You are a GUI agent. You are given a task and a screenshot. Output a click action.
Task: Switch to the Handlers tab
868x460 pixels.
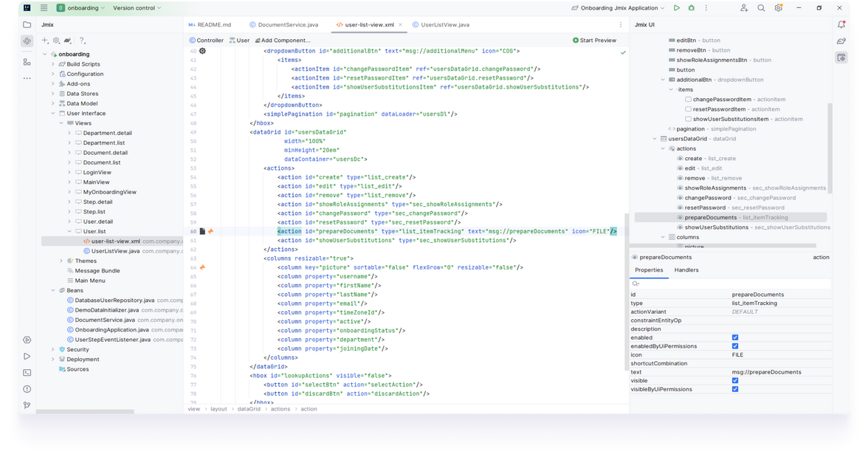tap(686, 270)
